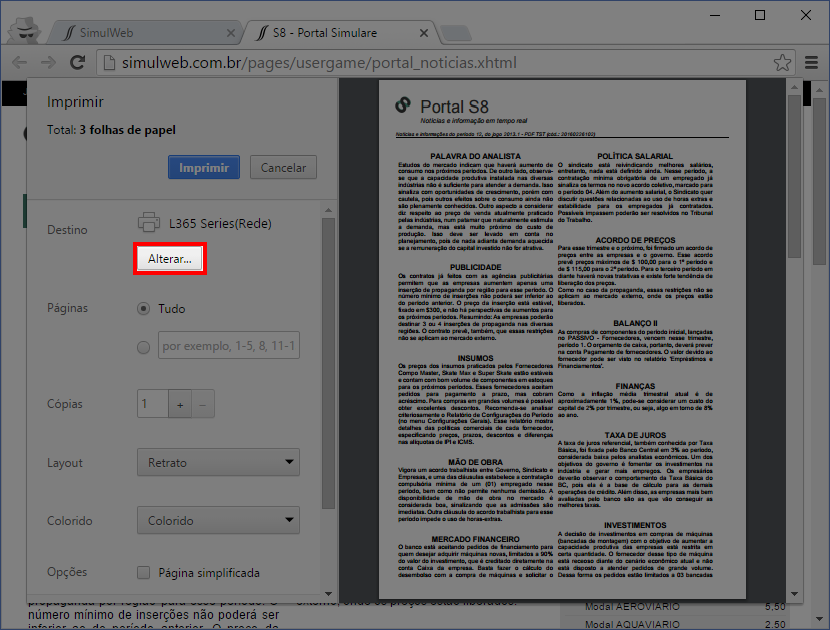Screen dimensions: 830x630
Task: Click the Imprimir button
Action: [x=204, y=167]
